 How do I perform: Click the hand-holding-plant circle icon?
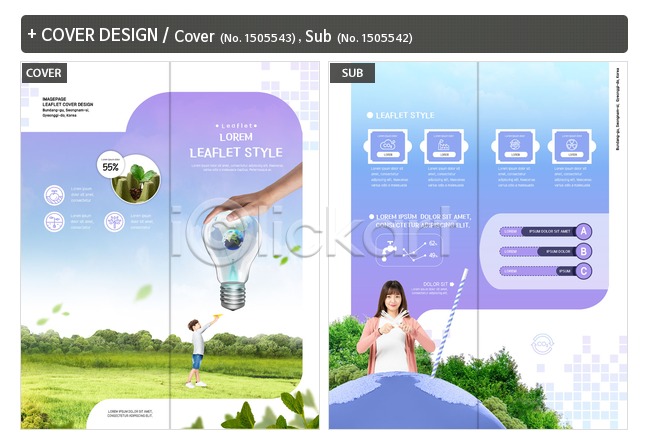coord(54,195)
